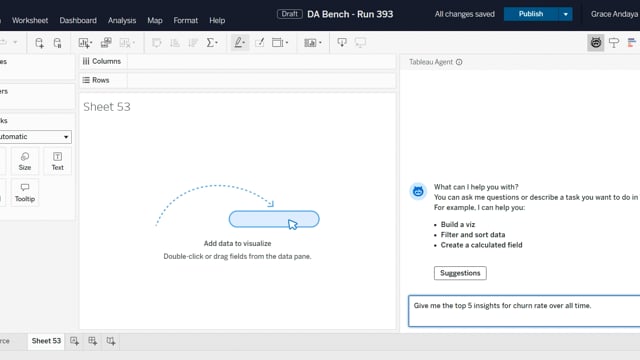640x360 pixels.
Task: Click the Download toolbar icon
Action: pos(342,42)
